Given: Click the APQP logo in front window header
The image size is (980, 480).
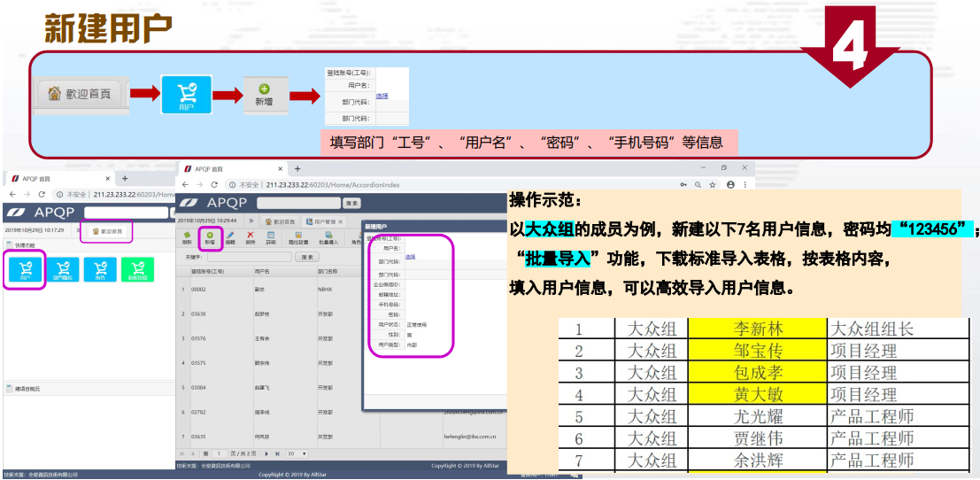Looking at the screenshot, I should click(x=213, y=203).
